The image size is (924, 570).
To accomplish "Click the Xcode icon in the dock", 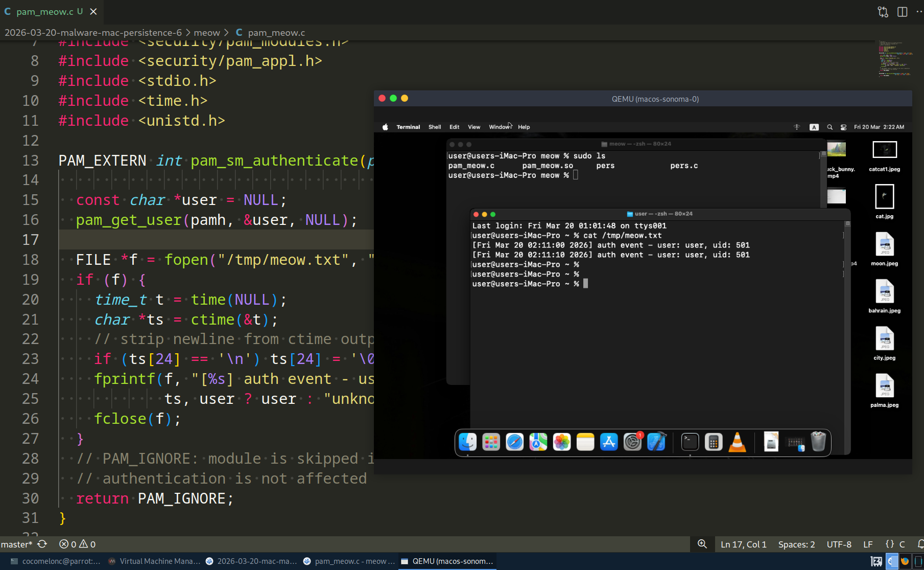I will 656,442.
